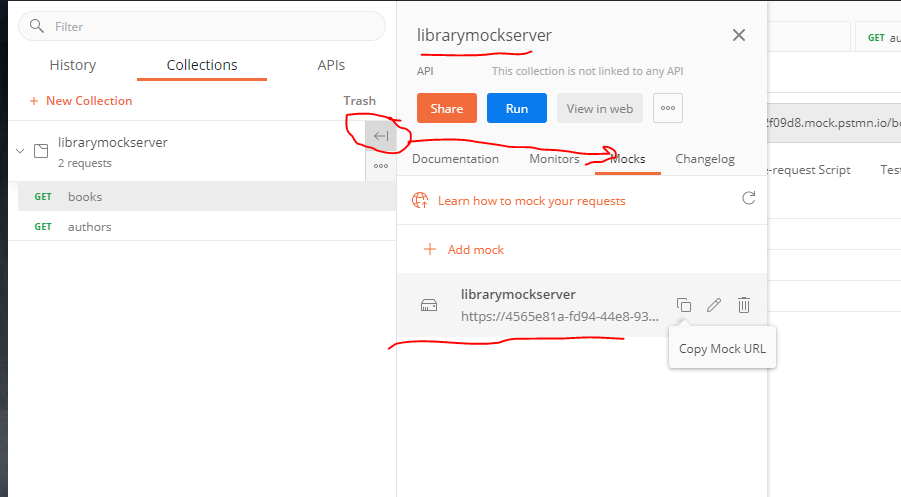
Task: Open the Trash link
Action: coord(359,101)
